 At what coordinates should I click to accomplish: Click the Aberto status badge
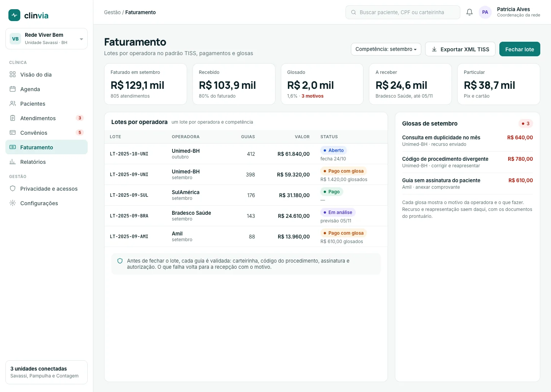tap(334, 150)
